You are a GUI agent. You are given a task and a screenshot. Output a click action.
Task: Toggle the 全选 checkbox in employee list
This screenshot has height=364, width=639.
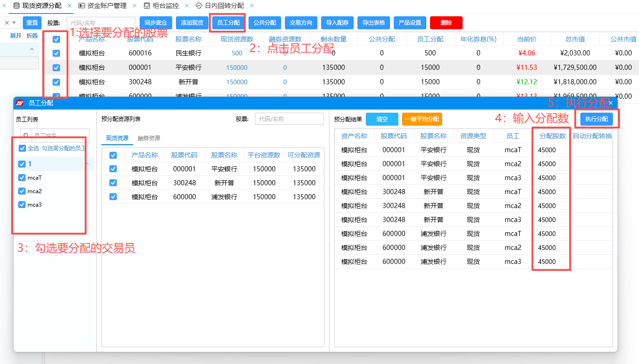point(22,148)
